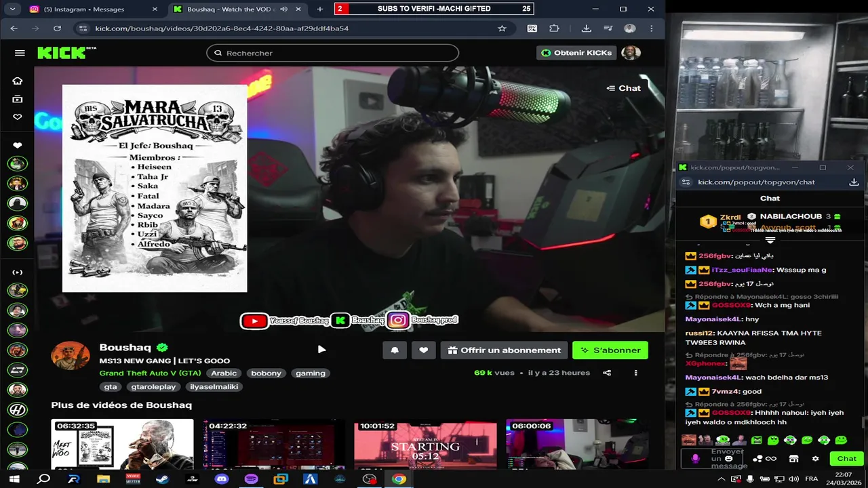This screenshot has width=868, height=488.
Task: Open Chrome extensions puzzle icon
Action: coord(554,28)
